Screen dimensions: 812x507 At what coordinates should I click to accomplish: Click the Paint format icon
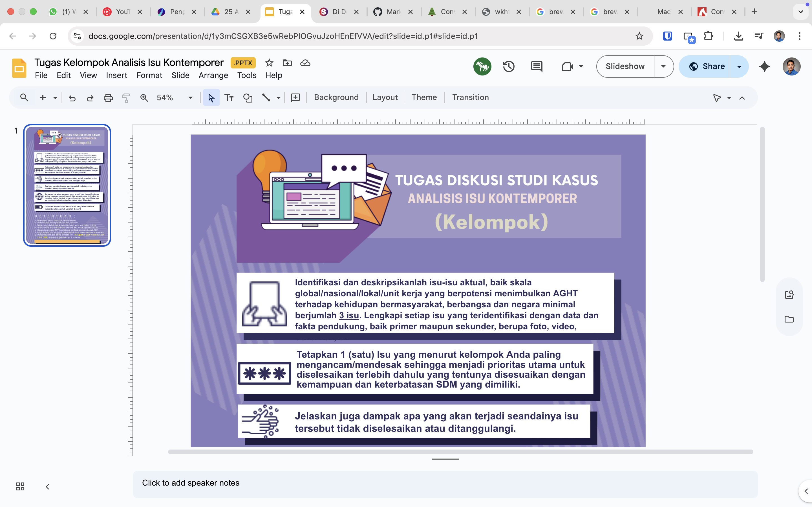[126, 97]
